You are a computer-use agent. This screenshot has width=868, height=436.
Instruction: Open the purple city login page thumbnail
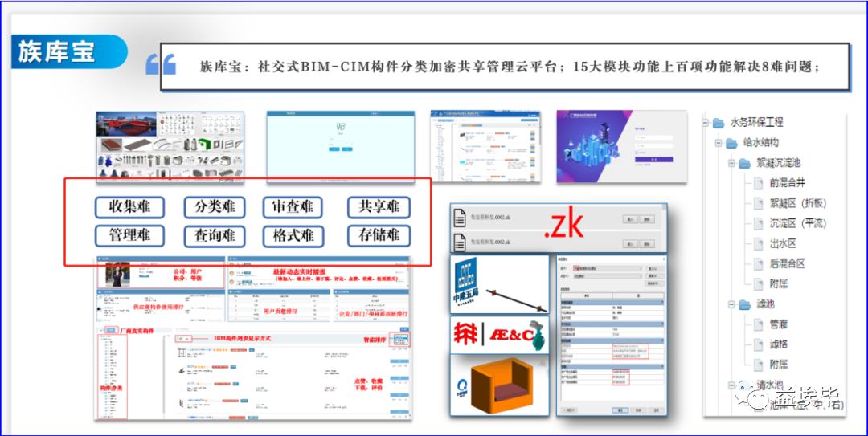(622, 146)
